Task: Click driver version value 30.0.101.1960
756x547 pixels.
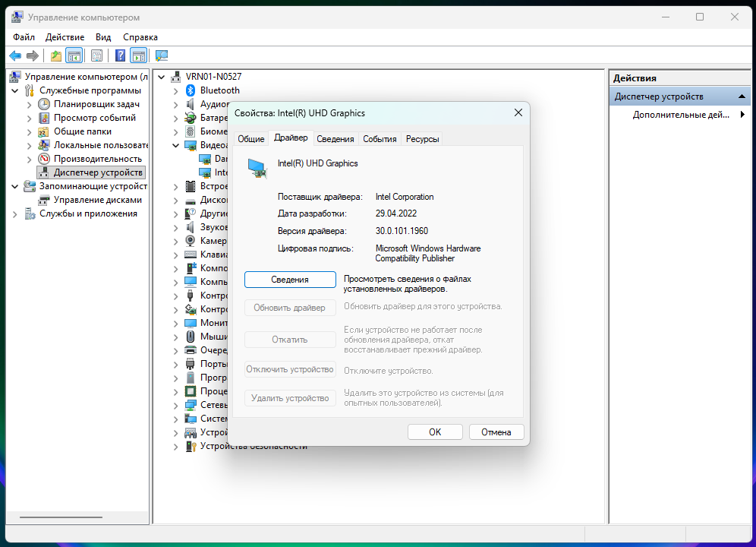Action: (402, 231)
